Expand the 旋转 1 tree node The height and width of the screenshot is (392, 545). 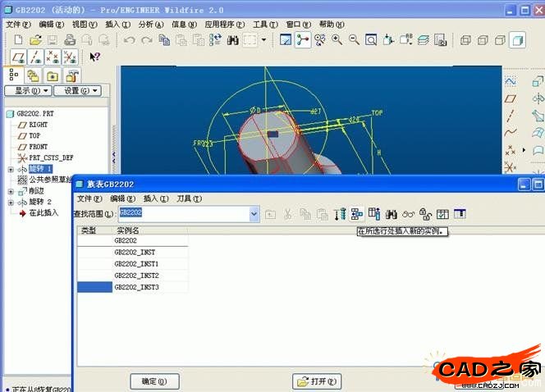click(x=11, y=169)
